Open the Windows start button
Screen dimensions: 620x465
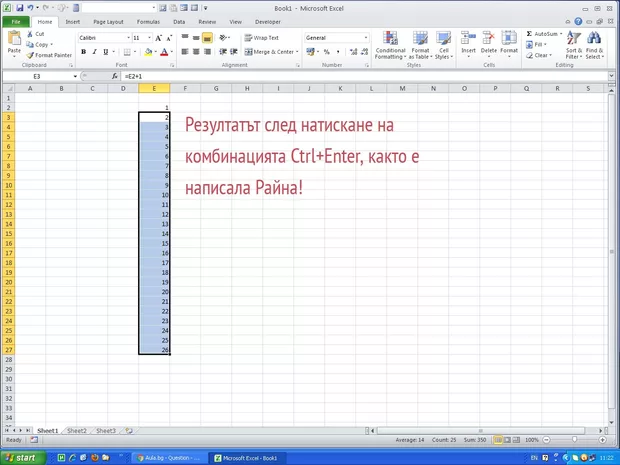(x=23, y=458)
